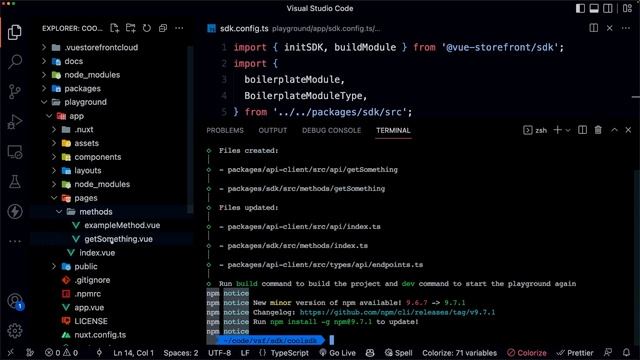Open the Remote Explorer view
This screenshot has height=360, width=640.
15,152
